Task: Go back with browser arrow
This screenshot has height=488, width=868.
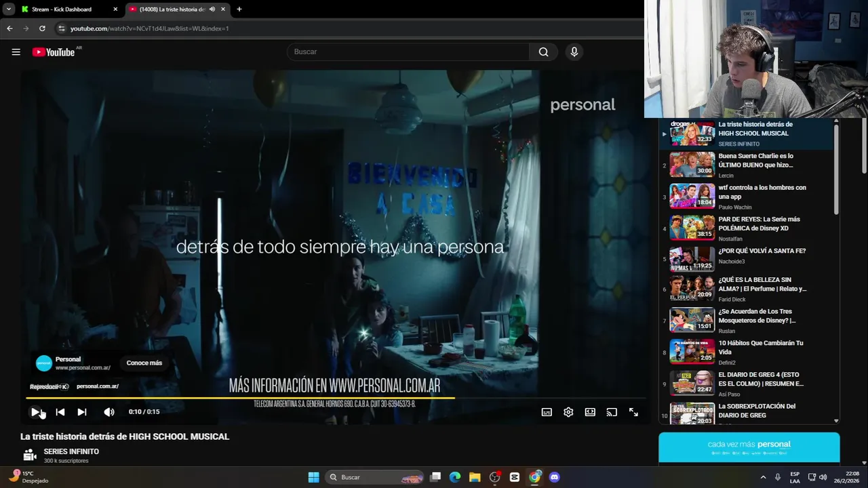Action: point(9,28)
